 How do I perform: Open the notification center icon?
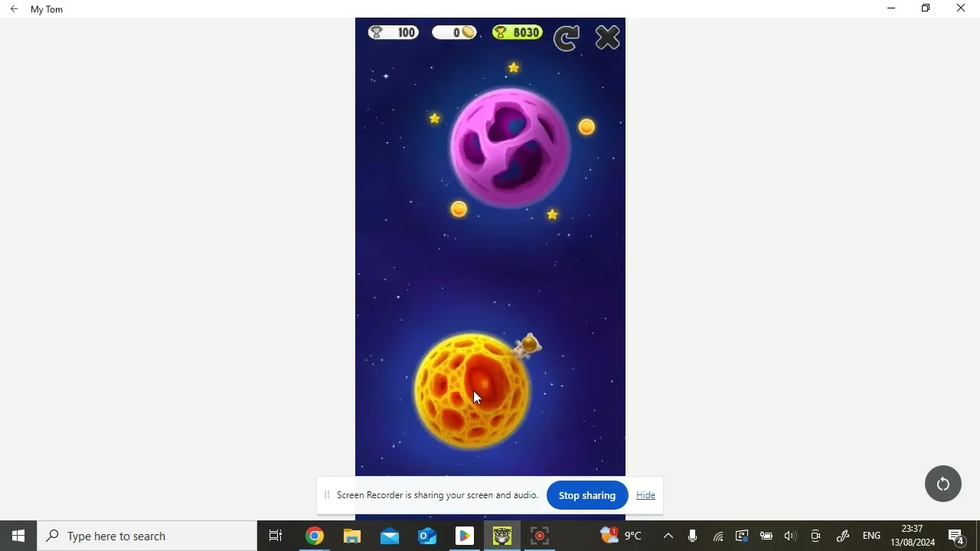[x=956, y=536]
